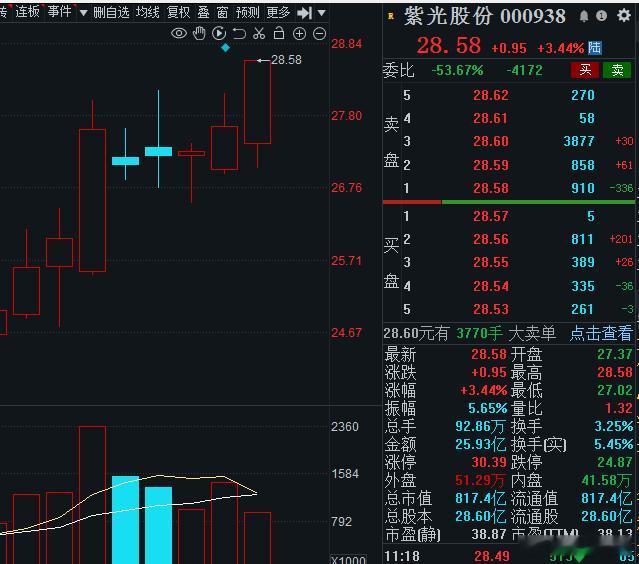Click sell volume 3877
This screenshot has width=639, height=564.
579,141
